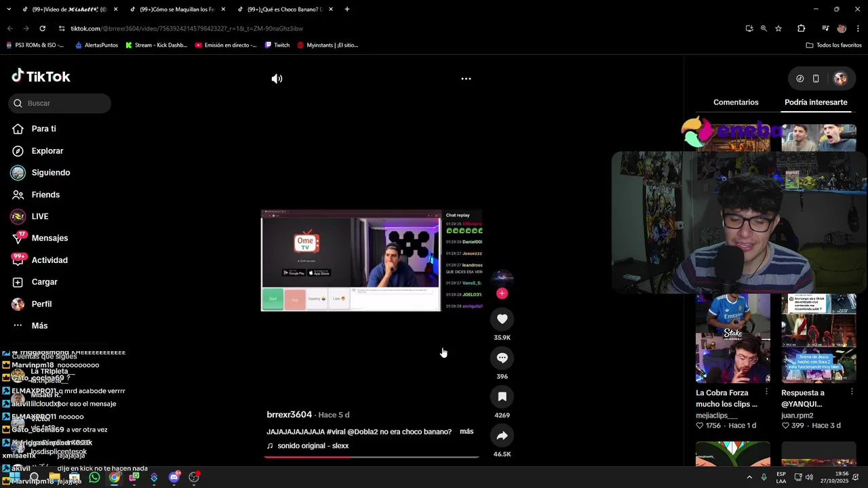Open Chrome media controls icon

[825, 28]
